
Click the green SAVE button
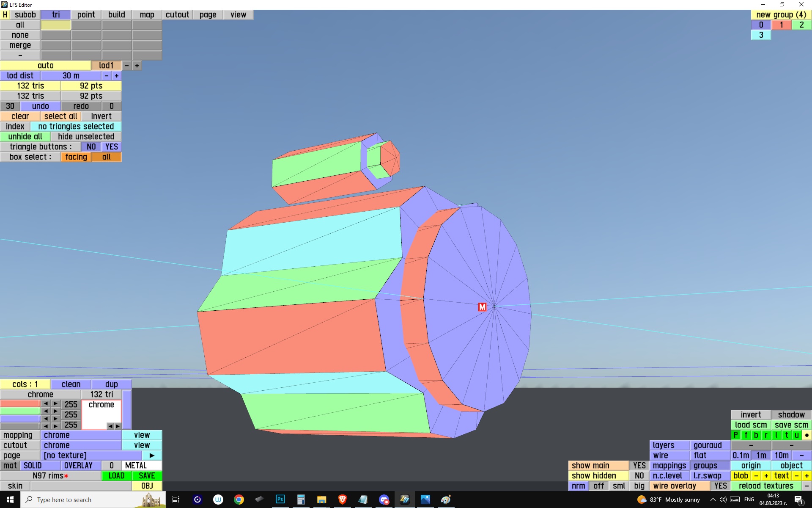[147, 476]
